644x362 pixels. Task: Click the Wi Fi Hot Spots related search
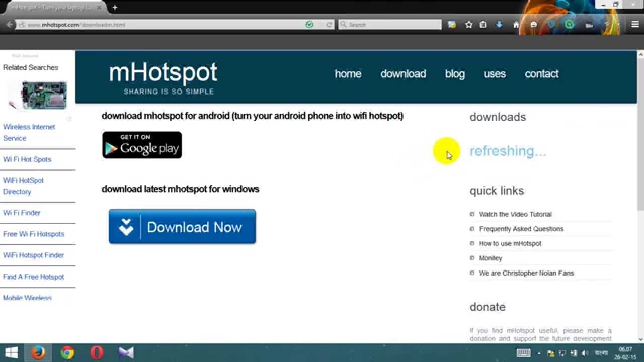tap(27, 159)
